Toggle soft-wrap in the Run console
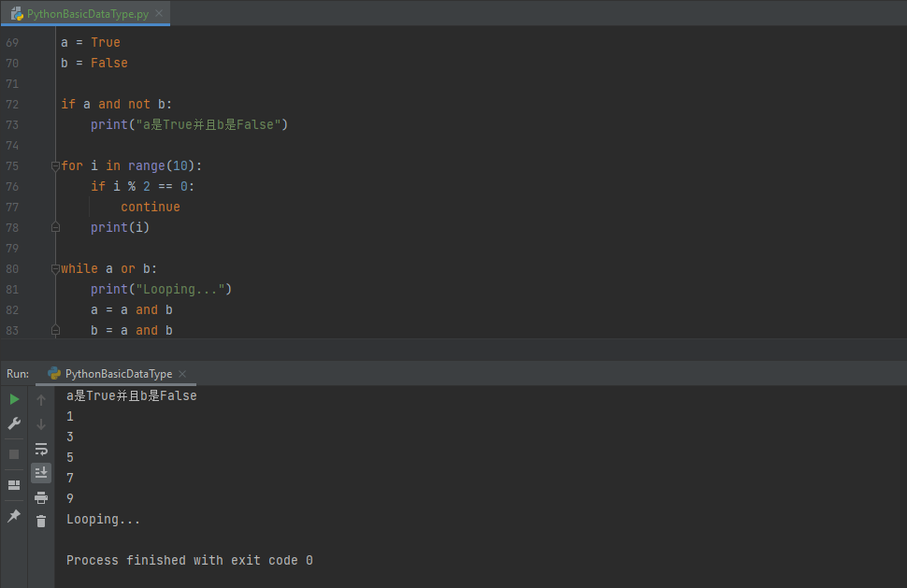Viewport: 907px width, 588px height. pos(41,449)
